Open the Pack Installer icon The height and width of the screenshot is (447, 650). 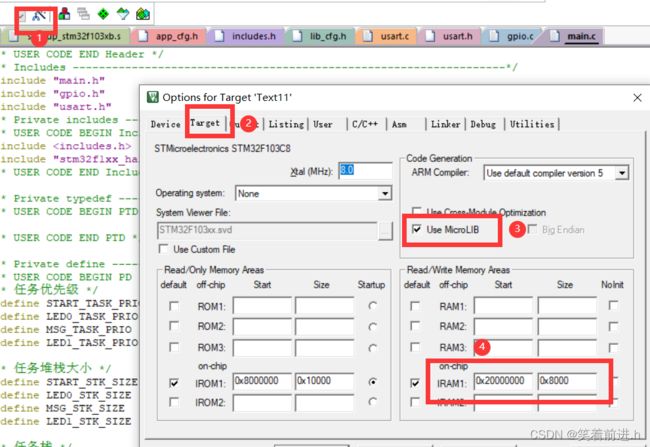pyautogui.click(x=143, y=15)
